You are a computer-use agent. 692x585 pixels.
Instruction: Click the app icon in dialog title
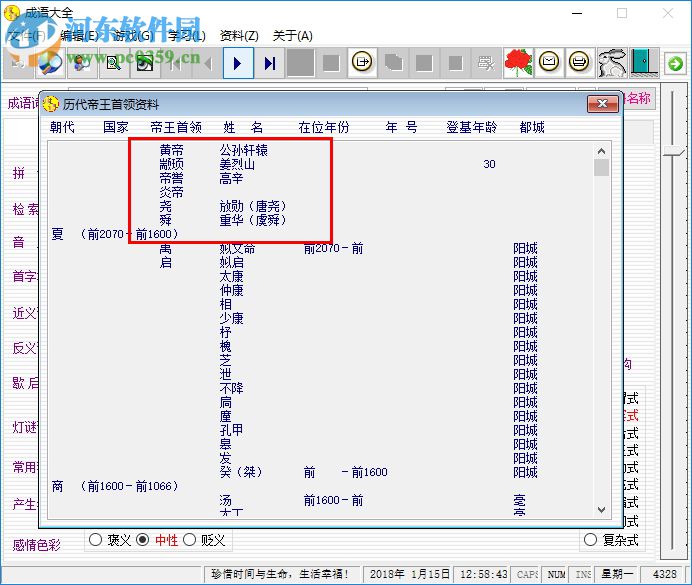[51, 104]
